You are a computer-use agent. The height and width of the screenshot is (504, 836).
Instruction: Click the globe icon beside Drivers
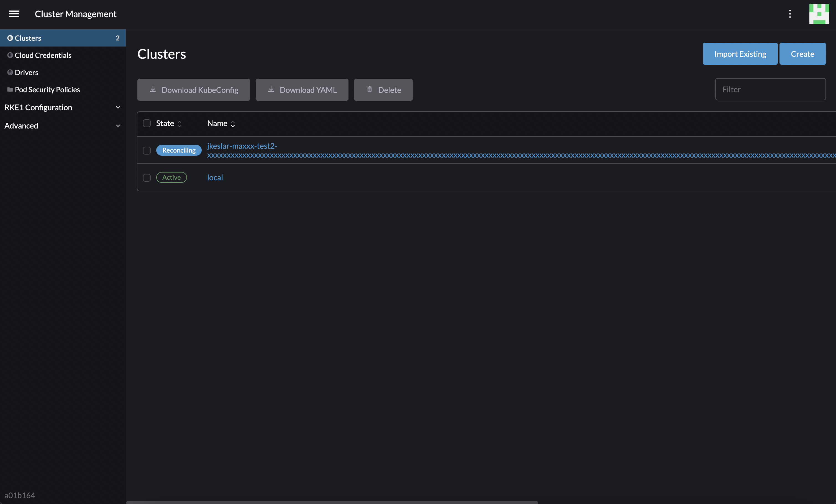point(9,72)
